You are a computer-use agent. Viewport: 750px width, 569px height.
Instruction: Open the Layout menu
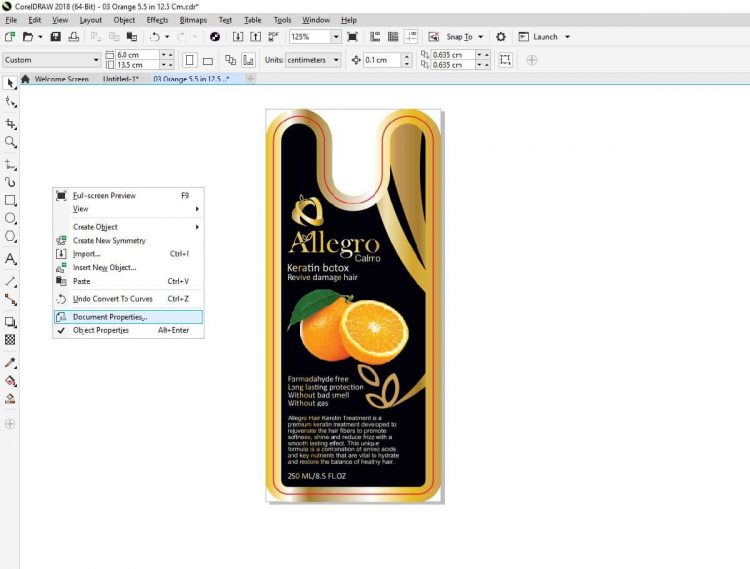tap(91, 20)
